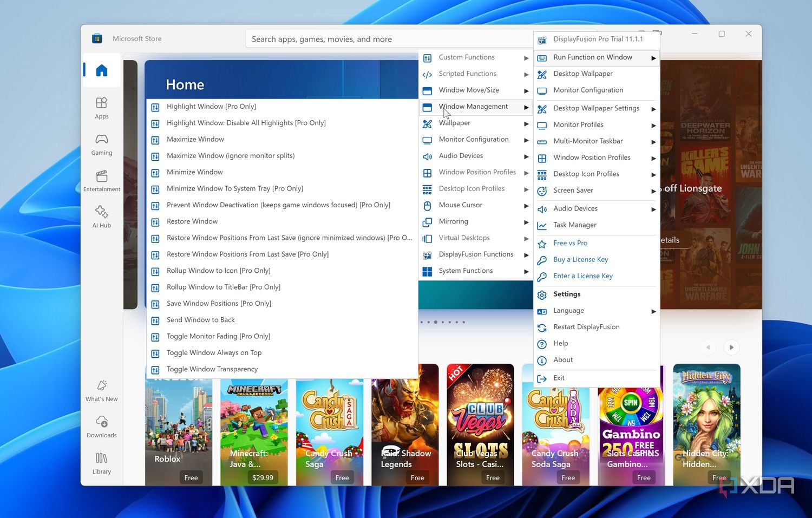Click the Search apps, games, movies field
This screenshot has height=518, width=812.
coord(390,39)
